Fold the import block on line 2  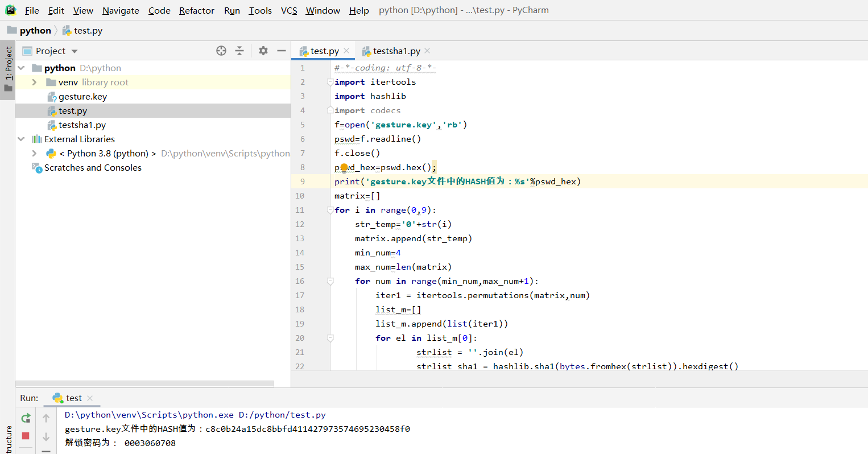(x=330, y=82)
